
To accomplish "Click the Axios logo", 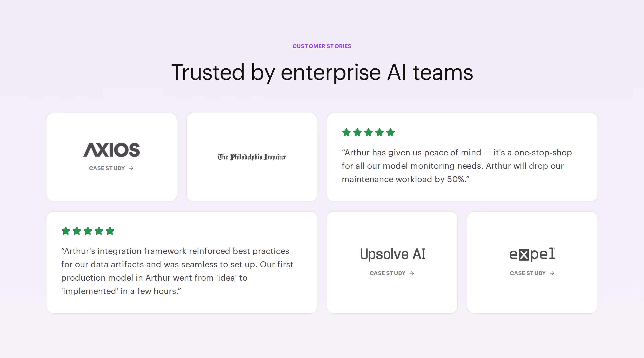I will pyautogui.click(x=112, y=150).
